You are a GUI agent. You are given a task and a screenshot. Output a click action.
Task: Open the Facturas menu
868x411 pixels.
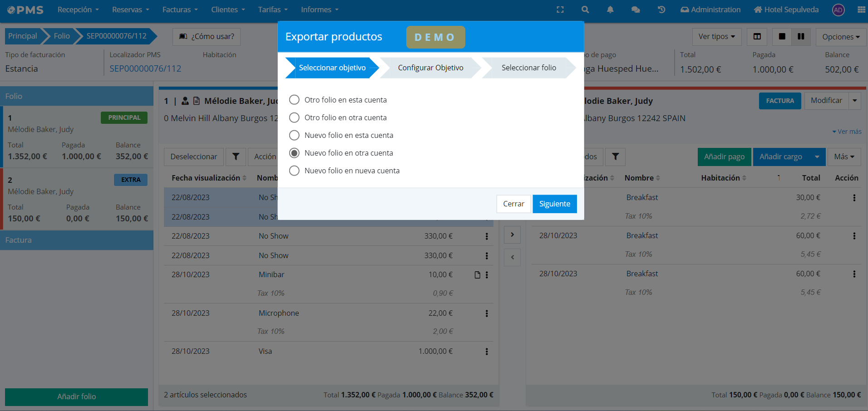(180, 10)
